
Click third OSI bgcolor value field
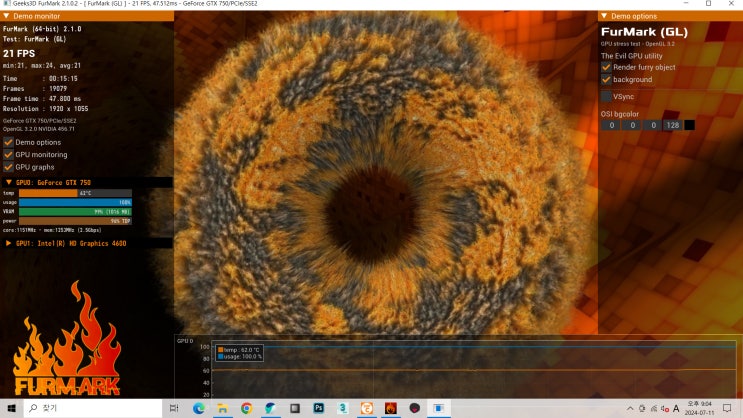653,125
